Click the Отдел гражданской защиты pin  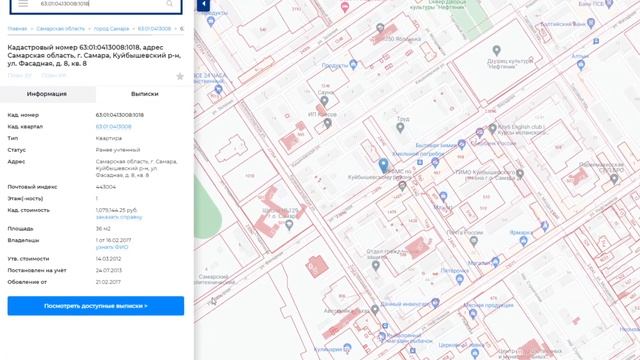(376, 266)
